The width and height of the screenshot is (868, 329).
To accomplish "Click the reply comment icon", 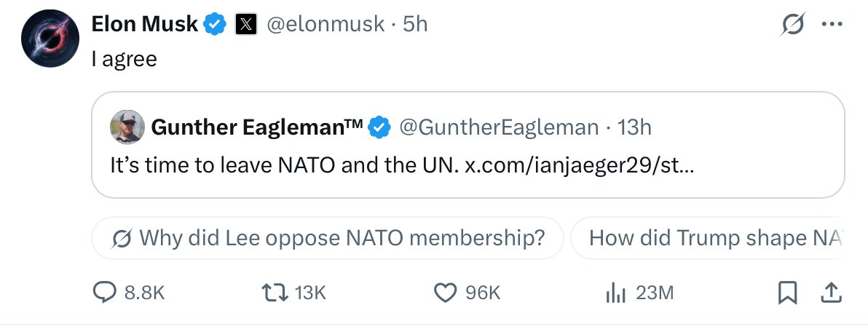I will point(105,293).
